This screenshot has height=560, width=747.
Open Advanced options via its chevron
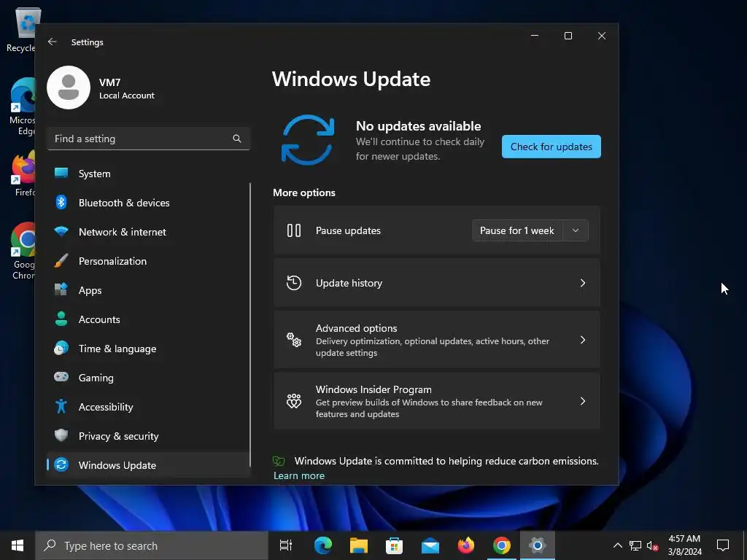583,340
